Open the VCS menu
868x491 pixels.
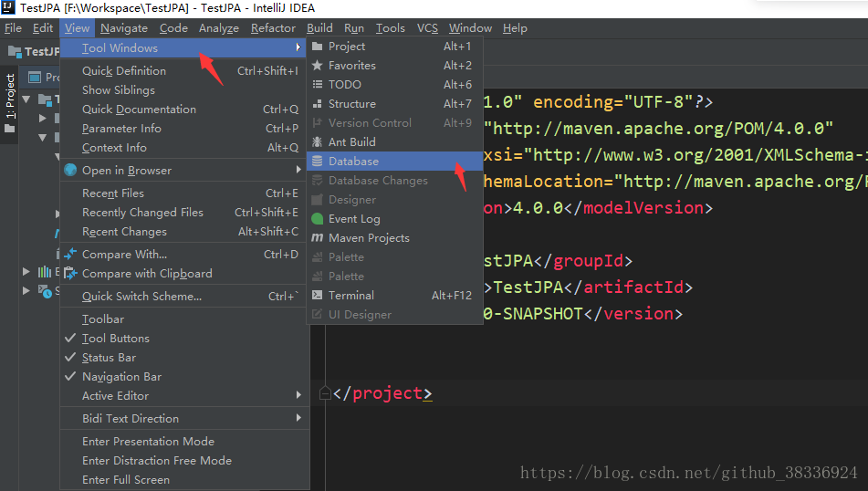[427, 28]
